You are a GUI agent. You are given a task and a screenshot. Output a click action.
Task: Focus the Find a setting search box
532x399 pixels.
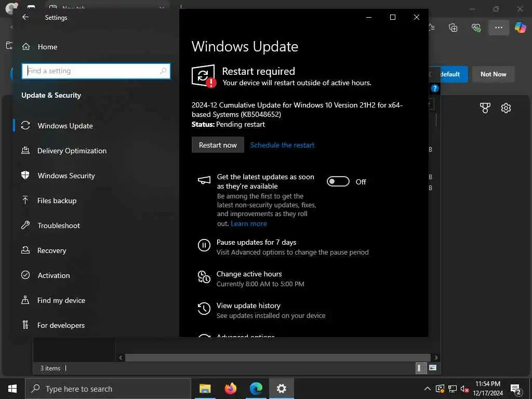tap(96, 71)
